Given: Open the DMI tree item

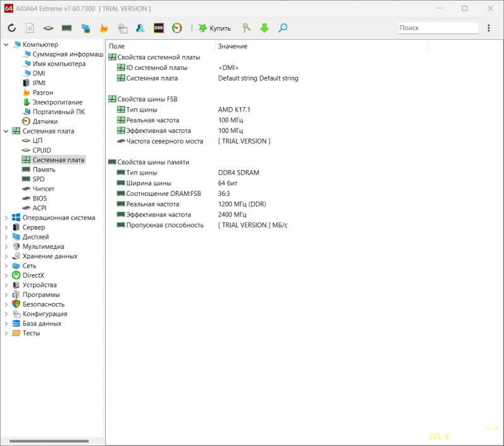Looking at the screenshot, I should click(34, 73).
